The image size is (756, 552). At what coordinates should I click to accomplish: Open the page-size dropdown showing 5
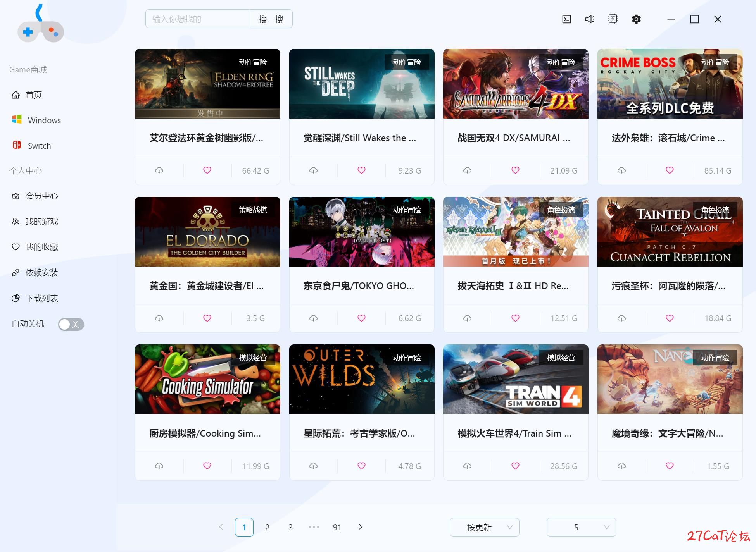point(581,527)
